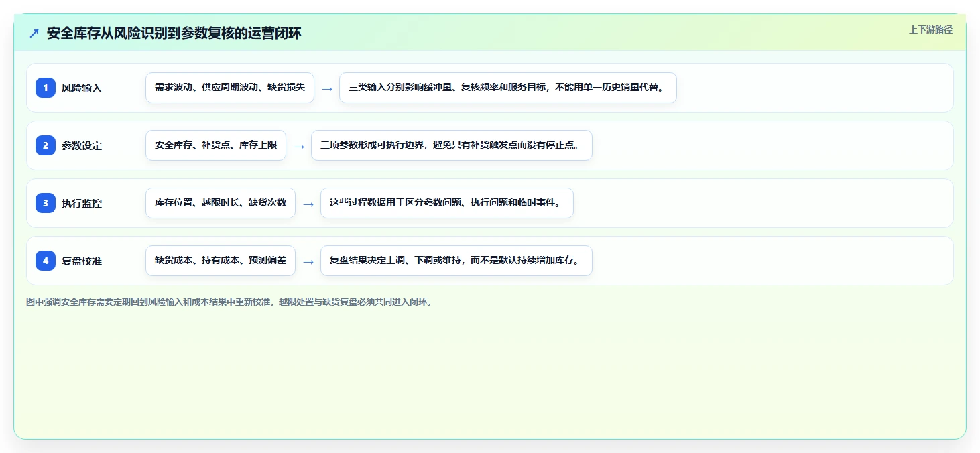Select the 复盘校准 step label
The height and width of the screenshot is (453, 980).
[82, 261]
